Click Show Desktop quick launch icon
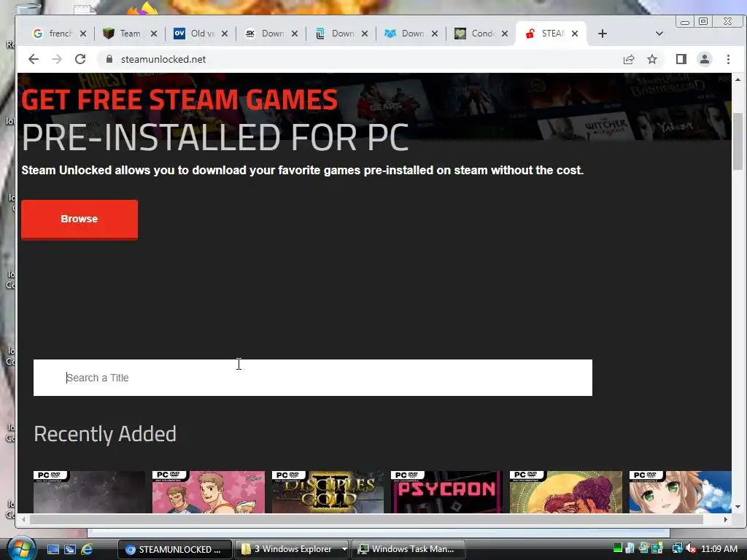 click(x=53, y=549)
